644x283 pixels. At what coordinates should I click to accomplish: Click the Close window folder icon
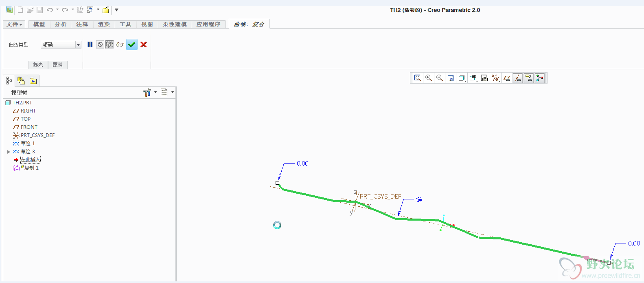[106, 10]
